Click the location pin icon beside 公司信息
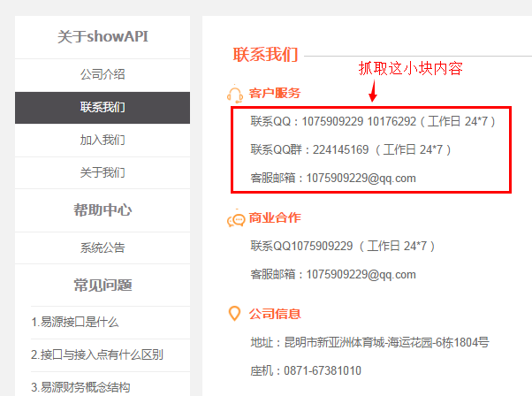Viewport: 532px width, 396px height. tap(234, 313)
